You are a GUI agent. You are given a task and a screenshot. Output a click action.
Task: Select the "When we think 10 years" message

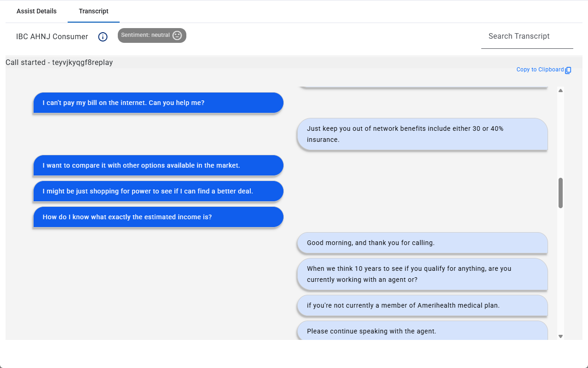[422, 274]
